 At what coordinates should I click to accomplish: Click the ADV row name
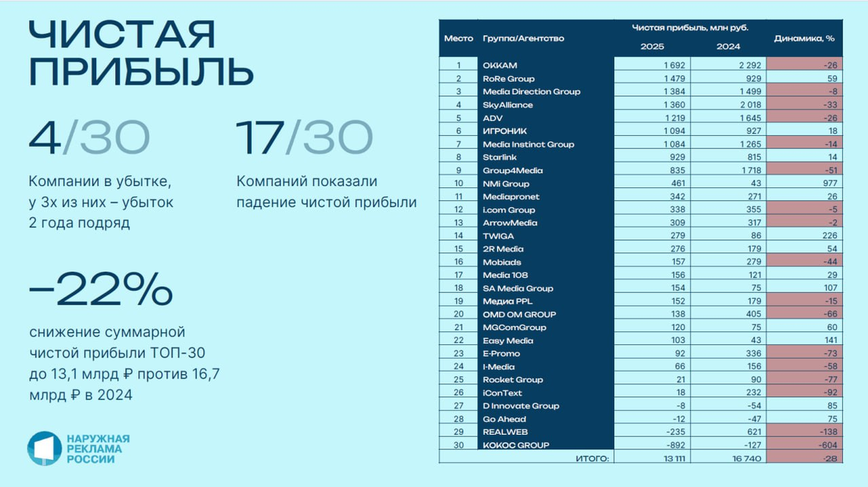(493, 117)
